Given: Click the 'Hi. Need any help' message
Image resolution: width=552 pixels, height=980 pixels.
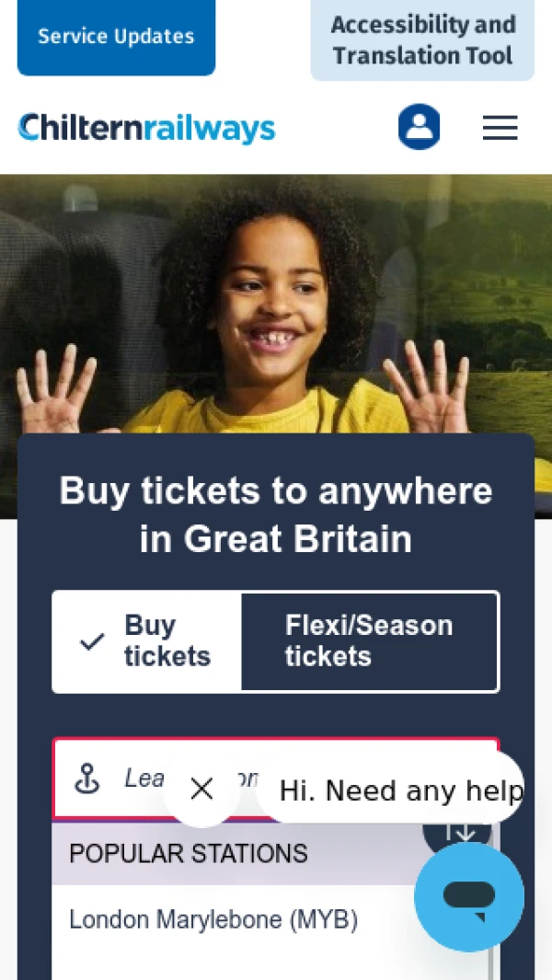Looking at the screenshot, I should [400, 790].
